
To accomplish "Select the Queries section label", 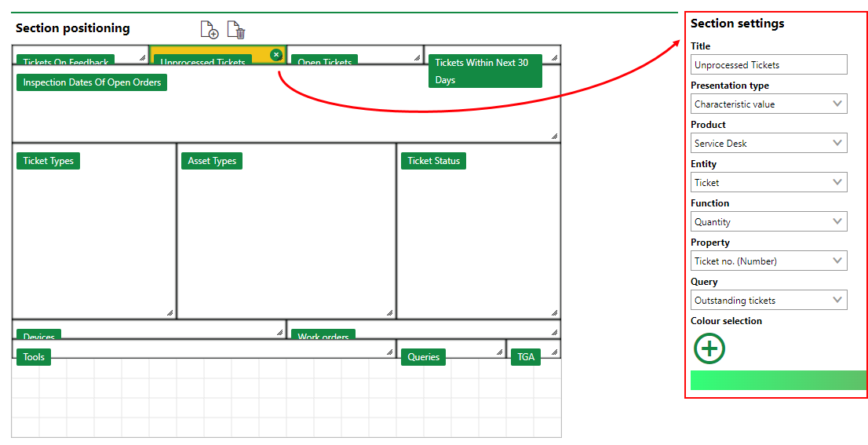I will coord(424,357).
